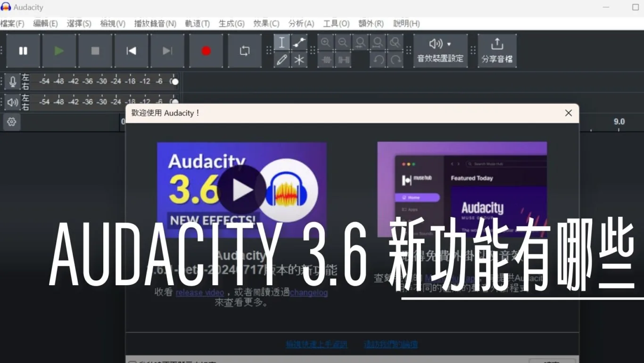
Task: Select the Selection (I-beam) tool
Action: (x=282, y=42)
